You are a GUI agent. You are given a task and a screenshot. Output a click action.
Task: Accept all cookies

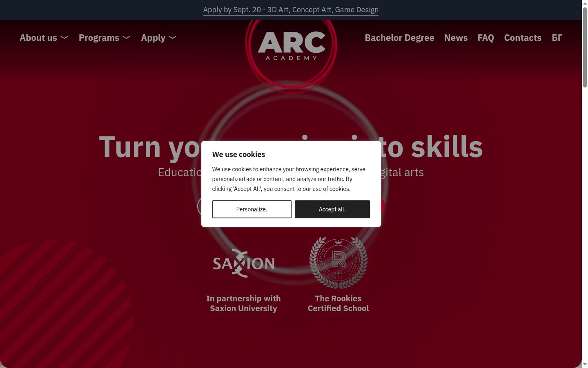(x=332, y=209)
